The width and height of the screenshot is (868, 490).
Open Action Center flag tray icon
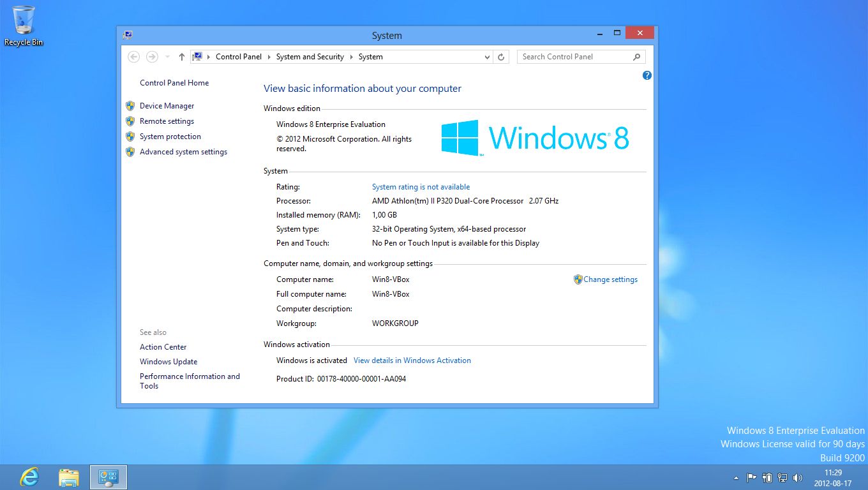tap(751, 477)
